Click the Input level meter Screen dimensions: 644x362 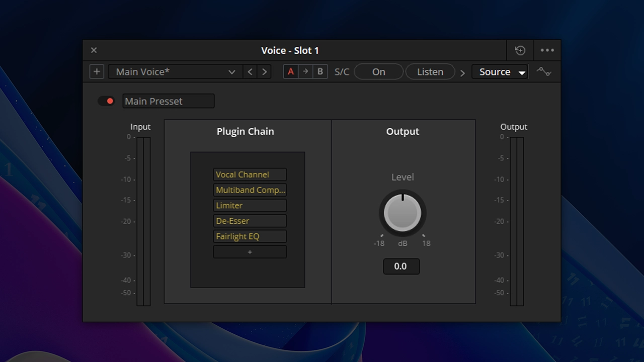point(143,221)
